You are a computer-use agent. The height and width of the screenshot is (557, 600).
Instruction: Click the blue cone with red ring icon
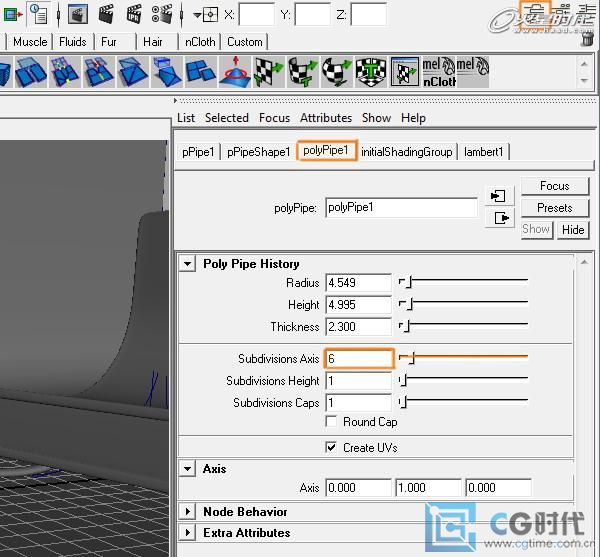click(x=234, y=72)
